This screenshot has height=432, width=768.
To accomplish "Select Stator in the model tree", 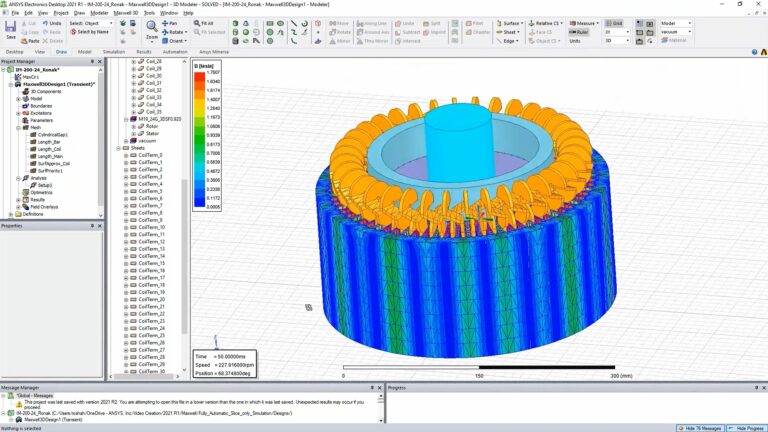I will [152, 133].
